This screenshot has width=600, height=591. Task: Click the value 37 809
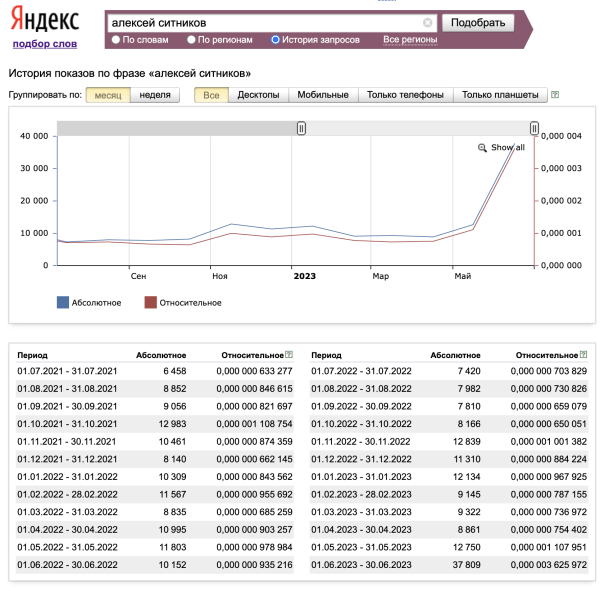coord(466,565)
